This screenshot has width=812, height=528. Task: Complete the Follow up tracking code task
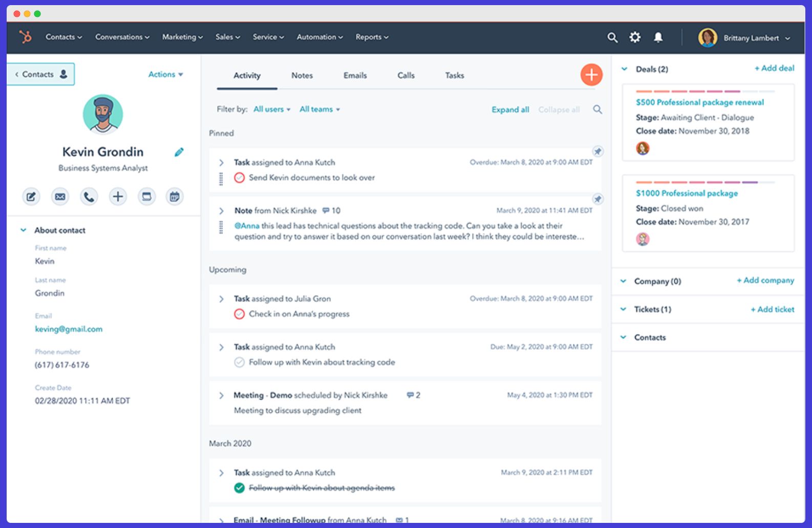239,362
